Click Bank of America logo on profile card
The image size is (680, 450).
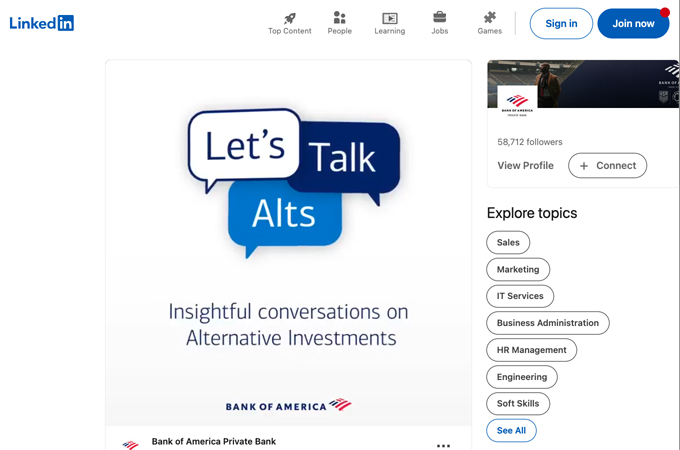pyautogui.click(x=517, y=104)
